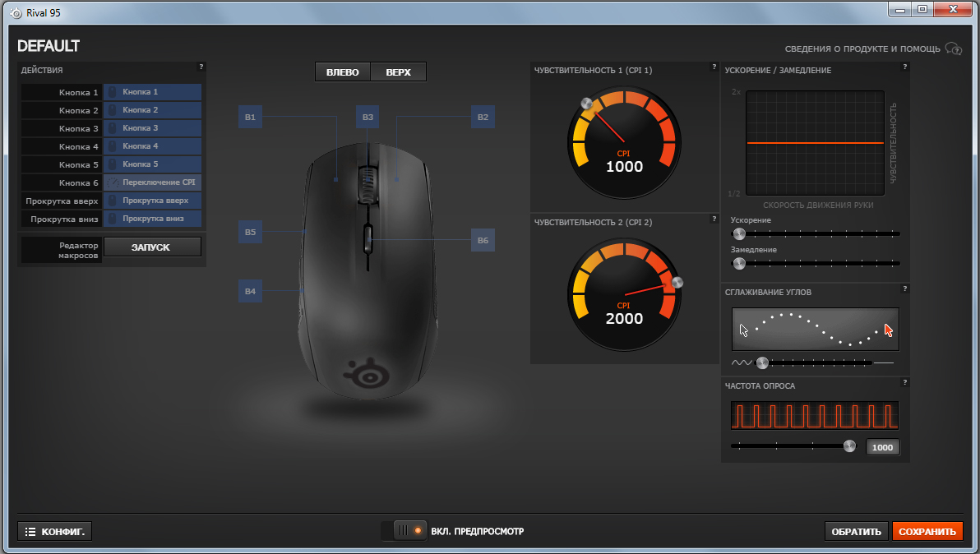Open the Прокрутка вверх action assignment
The height and width of the screenshot is (554, 980).
click(x=152, y=201)
